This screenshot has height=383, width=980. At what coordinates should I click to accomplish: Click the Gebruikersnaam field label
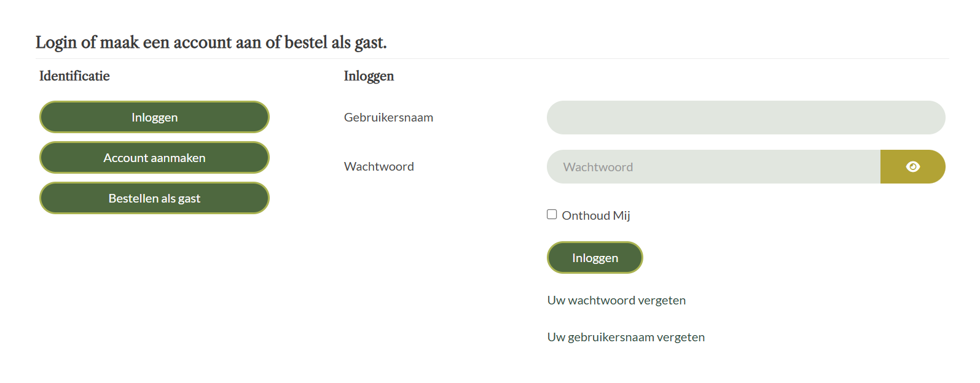[x=388, y=117]
